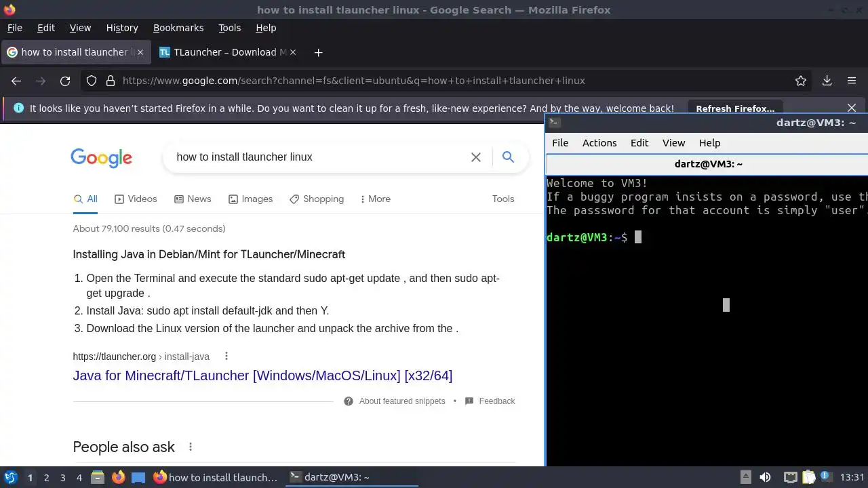Viewport: 868px width, 488px height.
Task: Open terminal View menu
Action: 673,143
